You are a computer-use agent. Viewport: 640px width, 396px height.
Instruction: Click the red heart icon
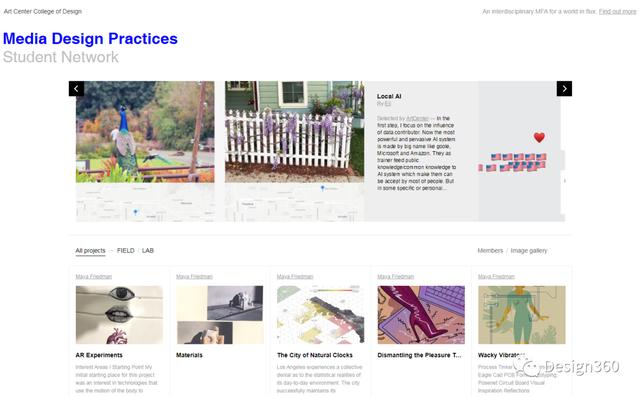coord(539,138)
